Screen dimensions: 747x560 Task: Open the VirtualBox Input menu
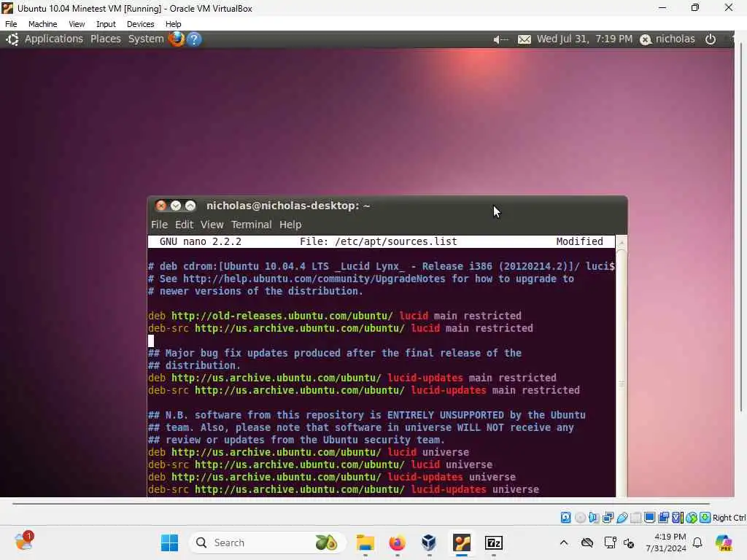point(106,24)
